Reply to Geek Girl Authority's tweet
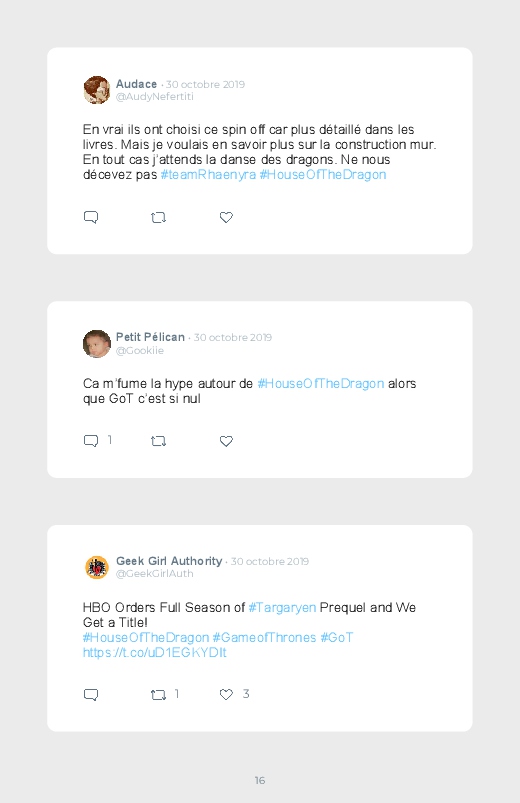Image resolution: width=520 pixels, height=803 pixels. tap(91, 694)
